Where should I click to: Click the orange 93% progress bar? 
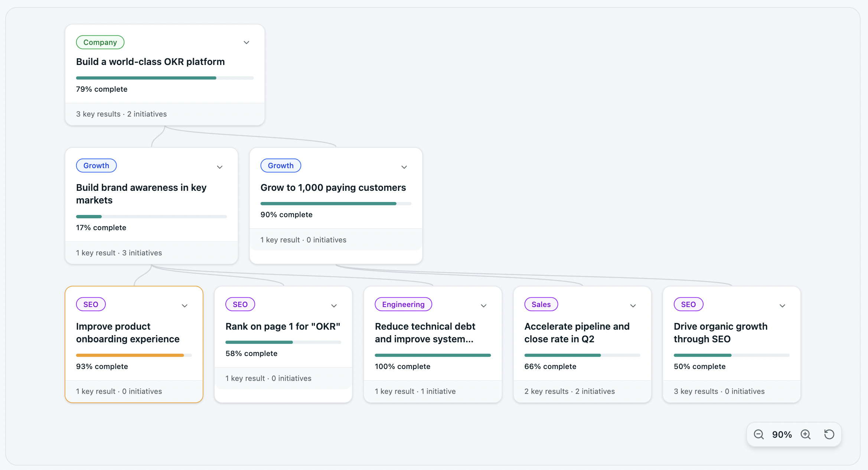point(134,355)
